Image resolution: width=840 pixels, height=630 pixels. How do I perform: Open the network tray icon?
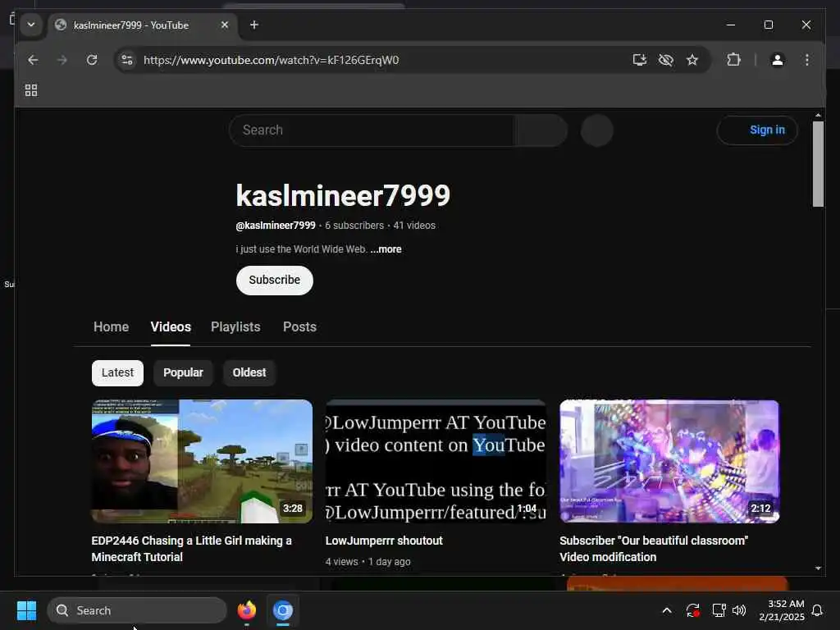[719, 610]
